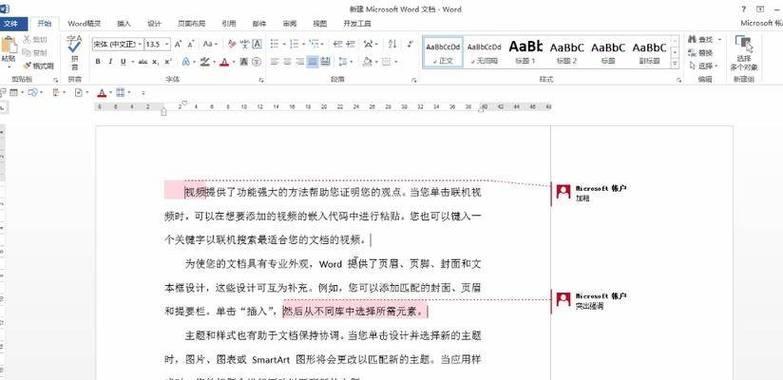This screenshot has height=380, width=783.
Task: Click the Help question mark icon
Action: click(x=744, y=9)
